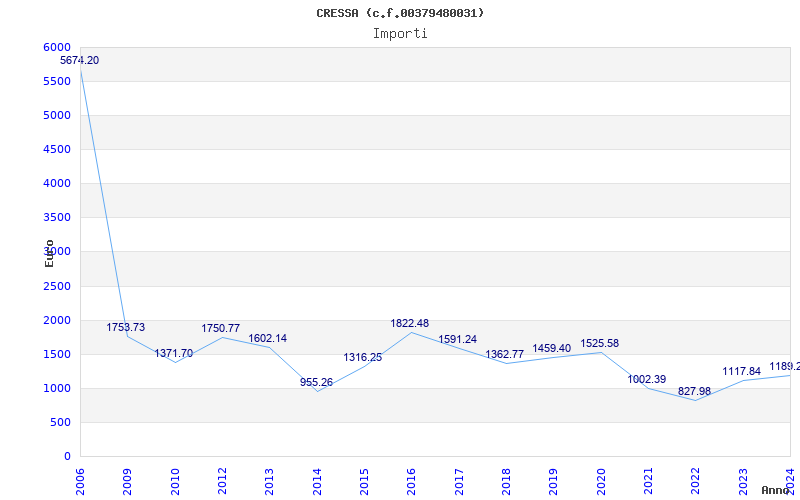Select the 2015 x-axis year label
800x500 pixels.
[364, 482]
